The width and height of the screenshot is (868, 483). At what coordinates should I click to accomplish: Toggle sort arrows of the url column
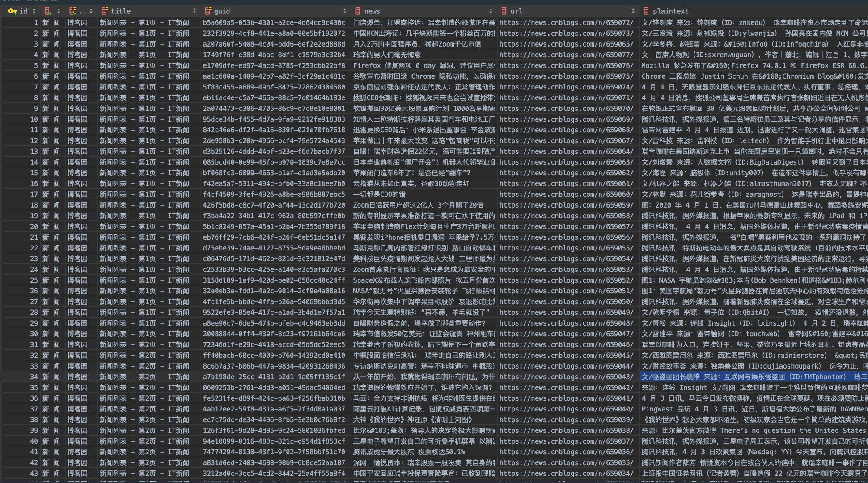(x=633, y=11)
